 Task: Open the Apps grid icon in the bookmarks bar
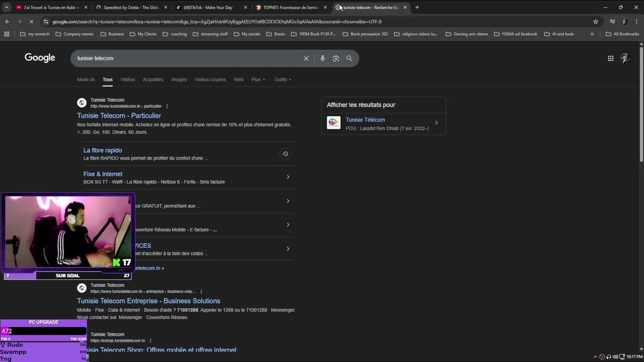(7, 34)
